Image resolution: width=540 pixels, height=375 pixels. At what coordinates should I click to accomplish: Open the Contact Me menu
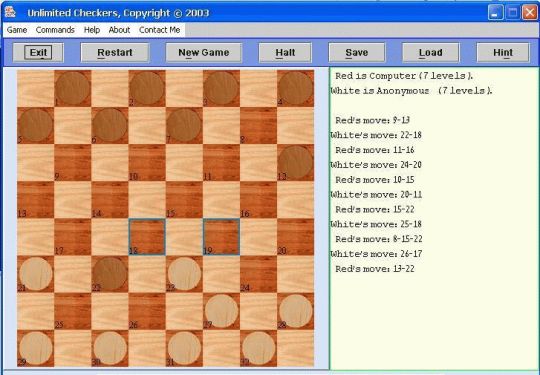point(159,30)
